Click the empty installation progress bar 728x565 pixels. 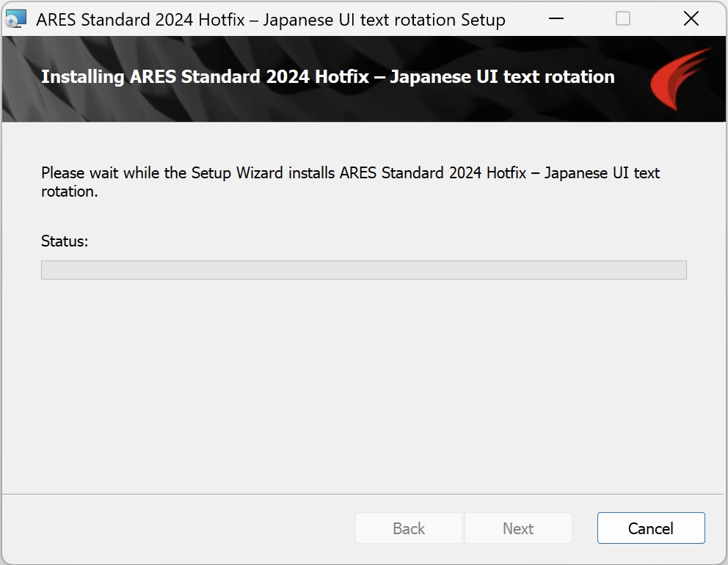point(363,270)
